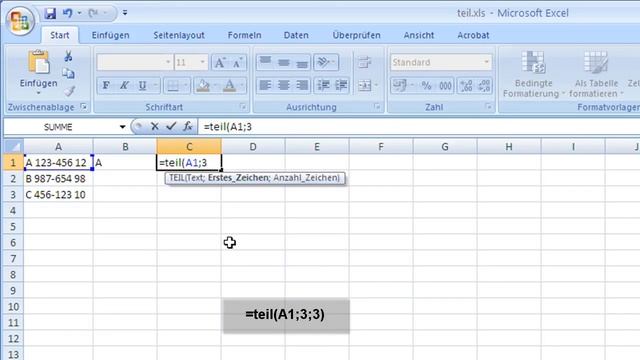Open the Ausrichtung dialog launcher
This screenshot has height=360, width=640.
pos(377,107)
